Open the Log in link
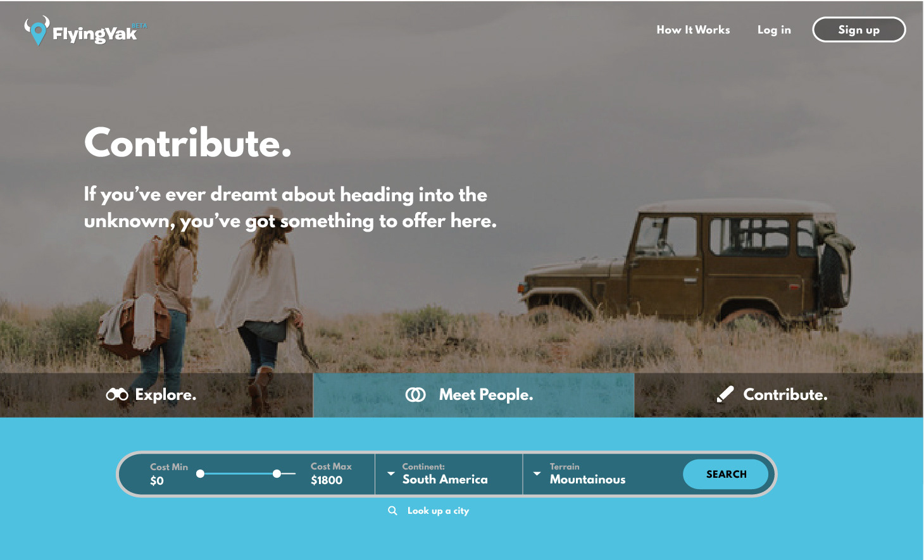The height and width of the screenshot is (560, 924). point(774,30)
